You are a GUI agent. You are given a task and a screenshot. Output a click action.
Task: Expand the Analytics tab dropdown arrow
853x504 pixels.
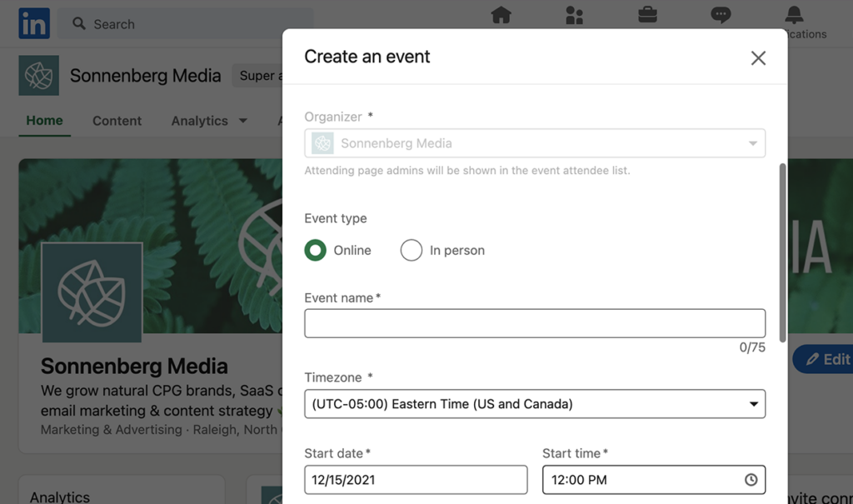coord(243,121)
